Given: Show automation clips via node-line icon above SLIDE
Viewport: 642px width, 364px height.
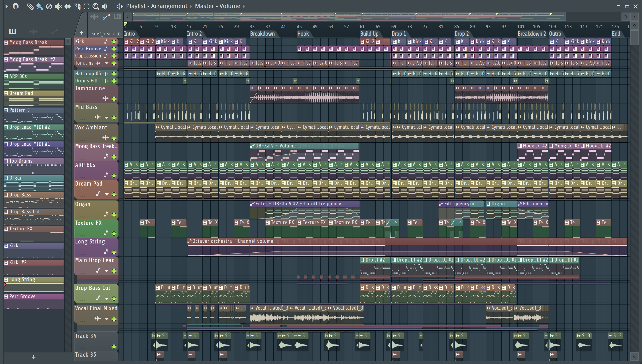Looking at the screenshot, I should (x=106, y=17).
